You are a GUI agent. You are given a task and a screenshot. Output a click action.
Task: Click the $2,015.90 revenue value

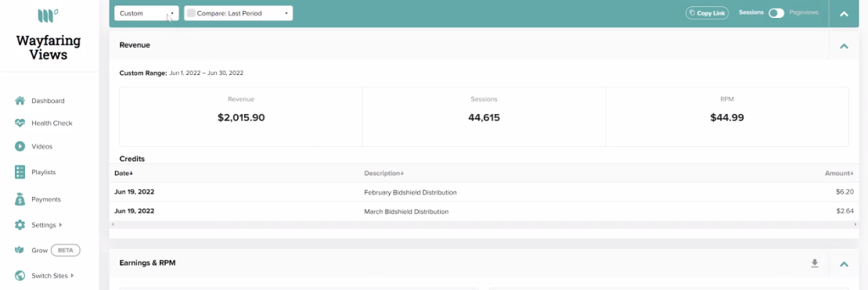(x=241, y=118)
